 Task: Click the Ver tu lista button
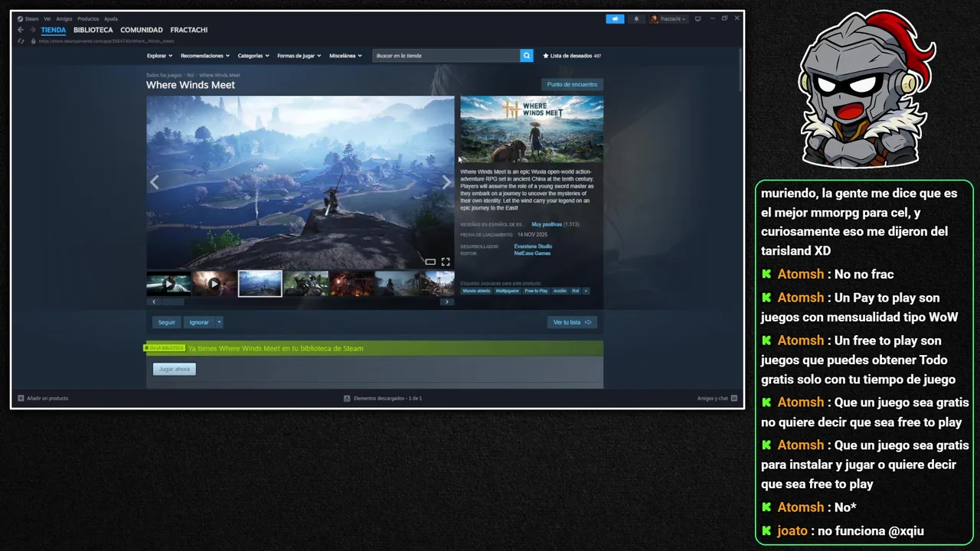(572, 322)
